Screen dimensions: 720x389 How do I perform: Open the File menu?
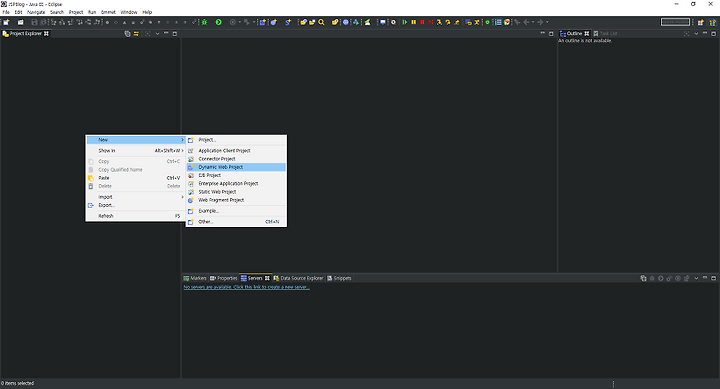point(6,12)
